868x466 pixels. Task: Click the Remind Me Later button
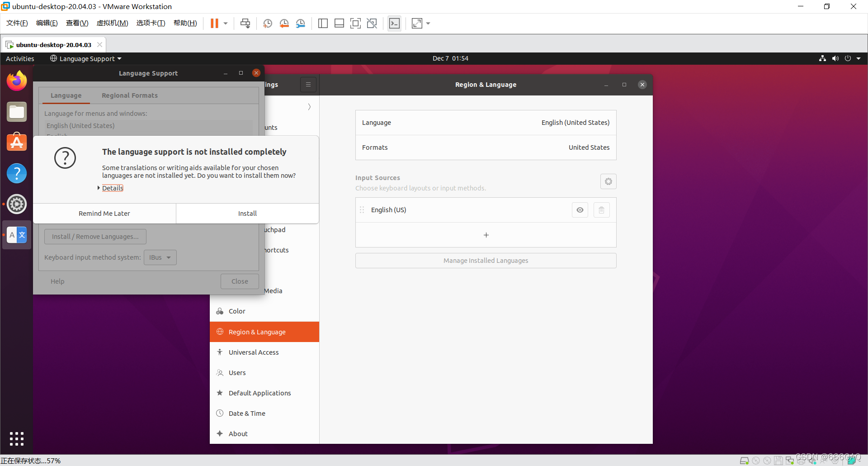click(x=104, y=214)
